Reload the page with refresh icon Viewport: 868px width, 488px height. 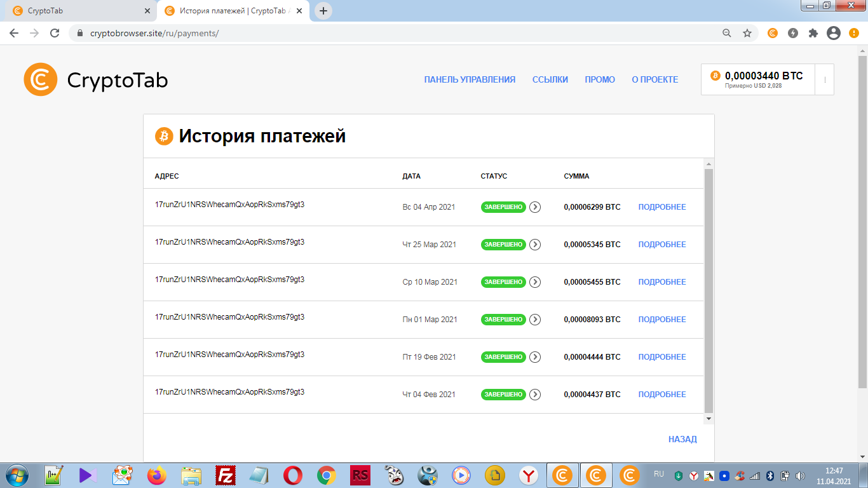coord(55,33)
